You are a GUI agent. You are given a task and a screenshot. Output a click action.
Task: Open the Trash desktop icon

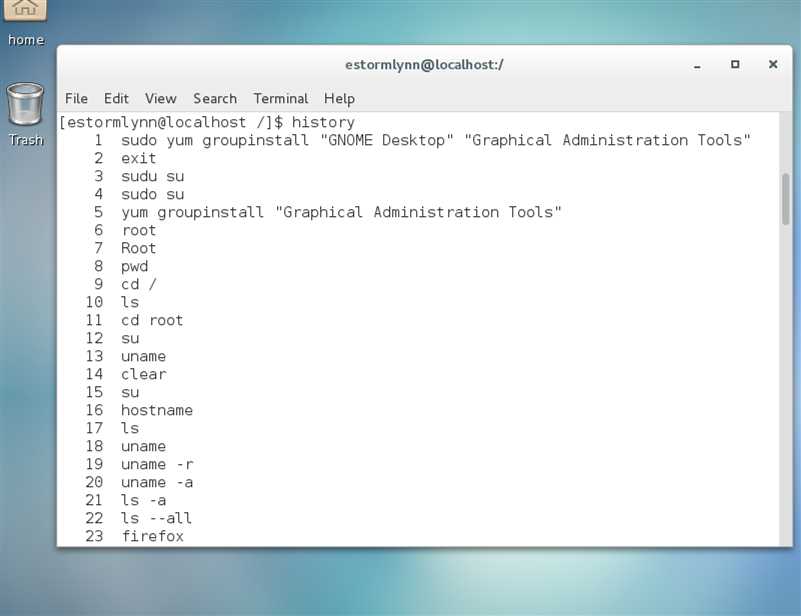[25, 114]
